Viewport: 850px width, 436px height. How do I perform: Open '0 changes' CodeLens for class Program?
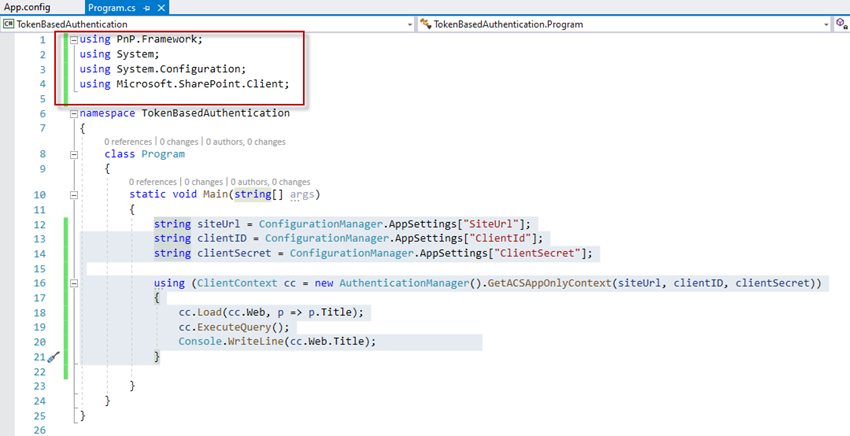pyautogui.click(x=179, y=142)
